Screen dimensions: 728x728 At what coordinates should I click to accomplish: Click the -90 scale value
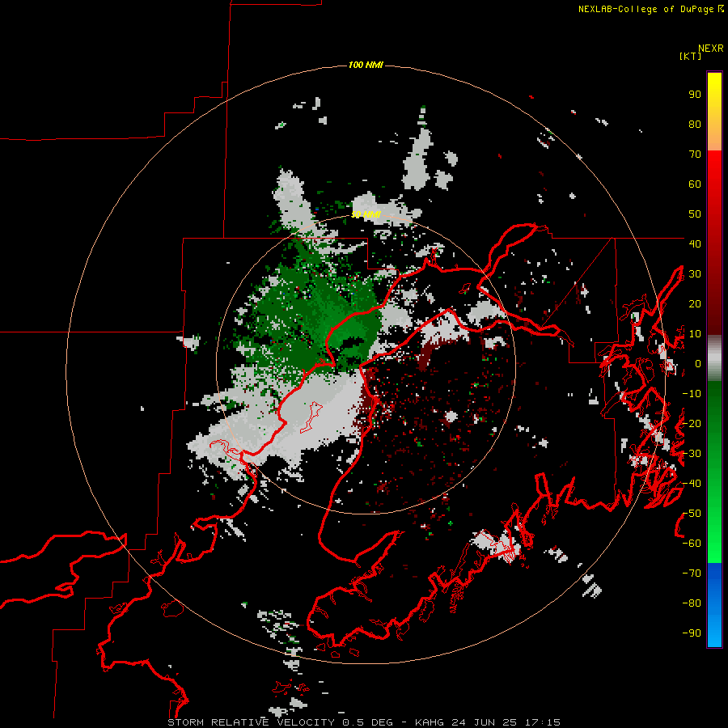click(x=692, y=633)
